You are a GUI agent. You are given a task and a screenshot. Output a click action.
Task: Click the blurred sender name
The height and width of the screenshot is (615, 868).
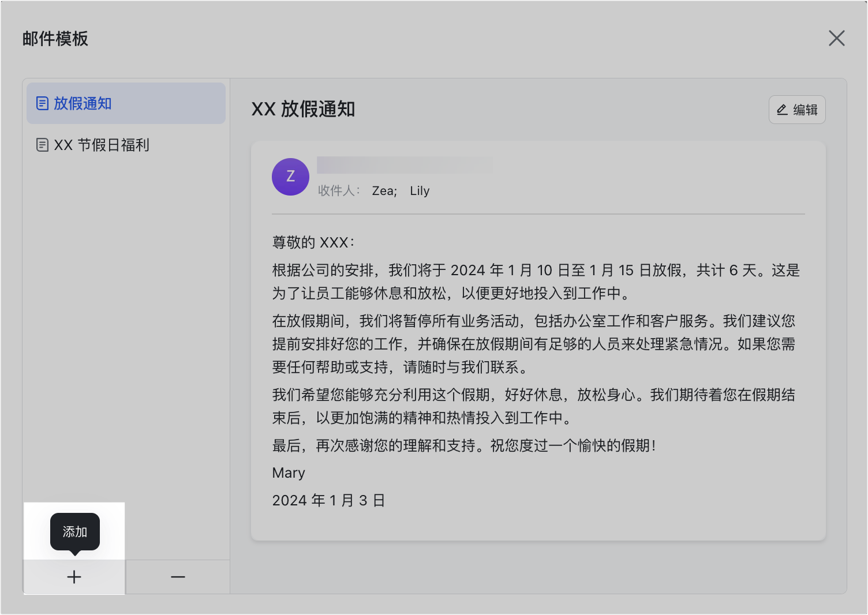coord(404,165)
